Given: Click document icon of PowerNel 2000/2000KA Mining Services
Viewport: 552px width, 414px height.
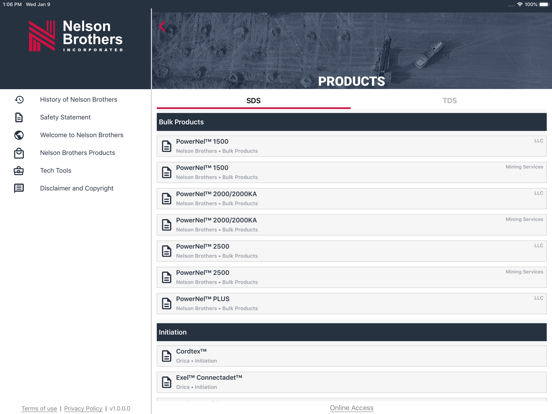Looking at the screenshot, I should coord(167,225).
